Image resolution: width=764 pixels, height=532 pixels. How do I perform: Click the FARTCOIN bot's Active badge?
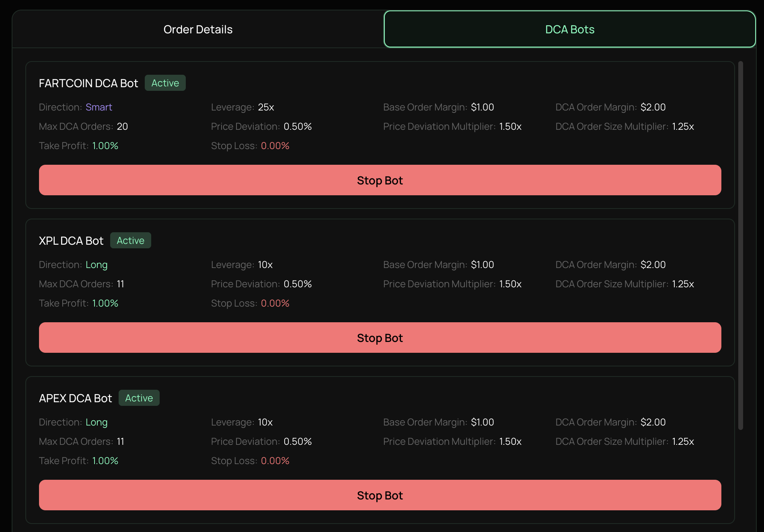(x=165, y=83)
